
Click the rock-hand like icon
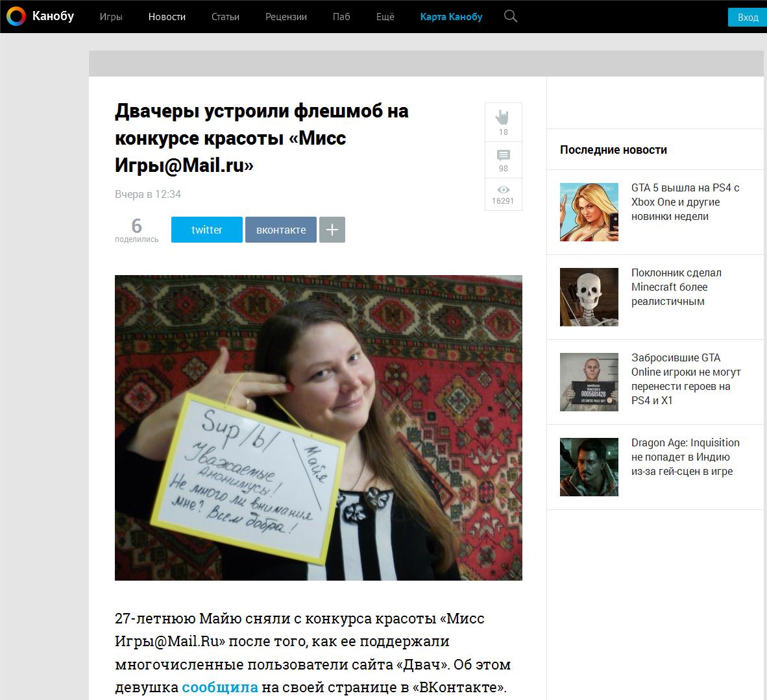point(503,117)
